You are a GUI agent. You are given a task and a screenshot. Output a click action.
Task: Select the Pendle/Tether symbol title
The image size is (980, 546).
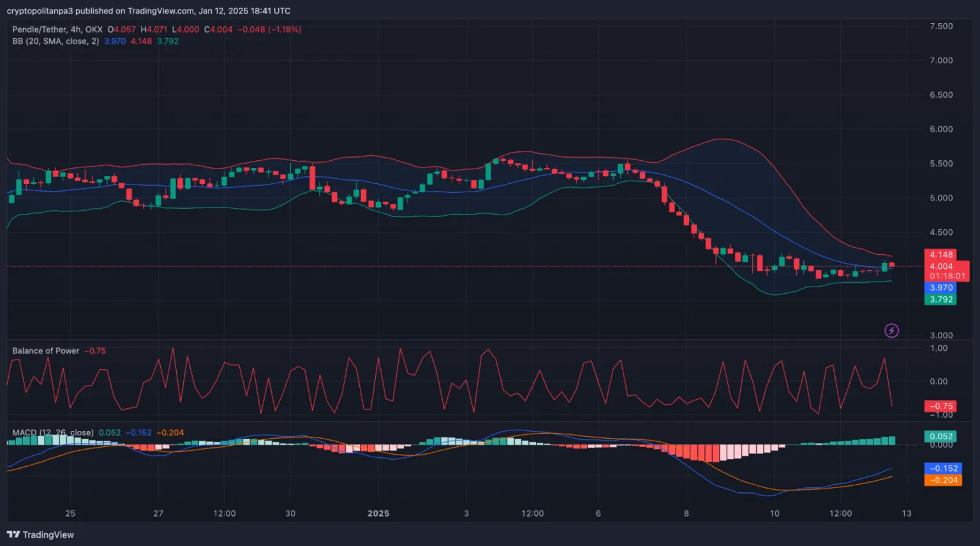(57, 29)
